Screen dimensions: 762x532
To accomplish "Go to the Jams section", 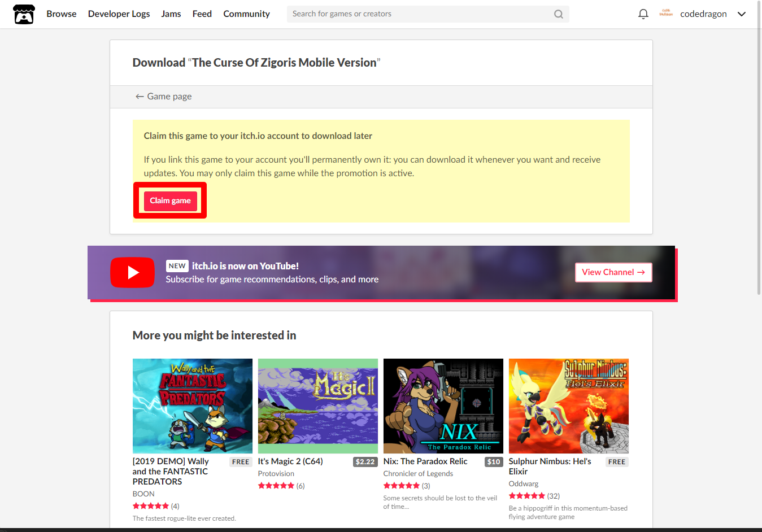I will click(171, 14).
